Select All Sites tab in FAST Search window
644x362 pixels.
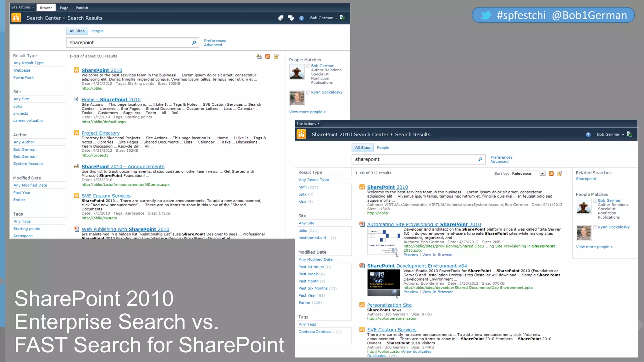coord(363,147)
